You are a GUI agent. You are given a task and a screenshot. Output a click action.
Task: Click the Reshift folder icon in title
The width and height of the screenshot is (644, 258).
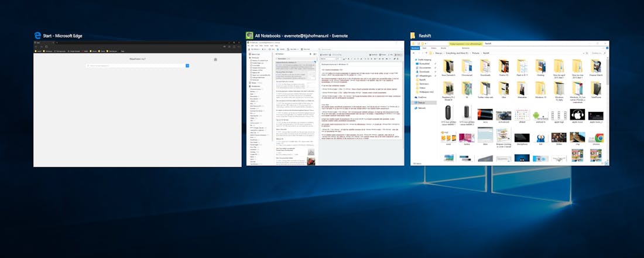tap(413, 36)
